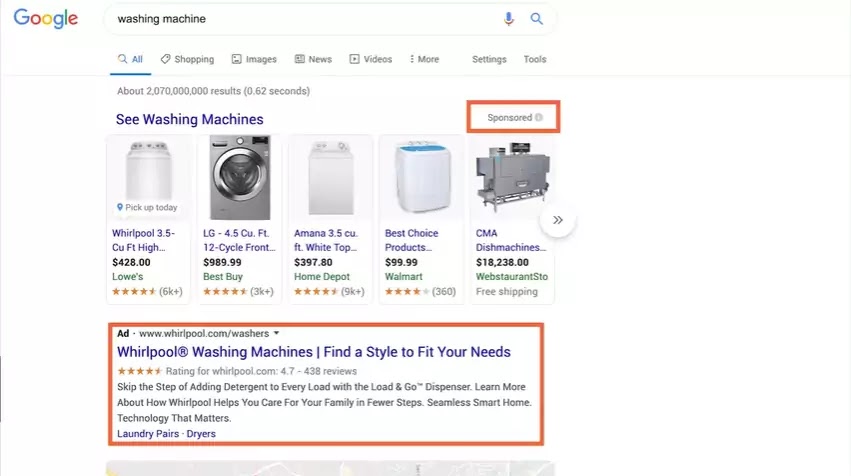Open the Videos tab

(x=371, y=59)
